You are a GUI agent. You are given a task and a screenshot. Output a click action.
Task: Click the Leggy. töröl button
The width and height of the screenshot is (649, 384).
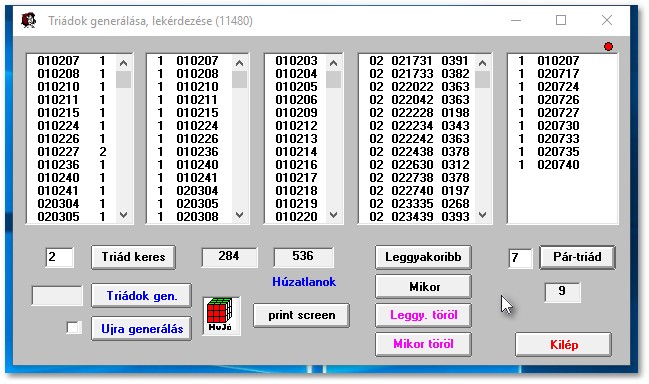423,315
